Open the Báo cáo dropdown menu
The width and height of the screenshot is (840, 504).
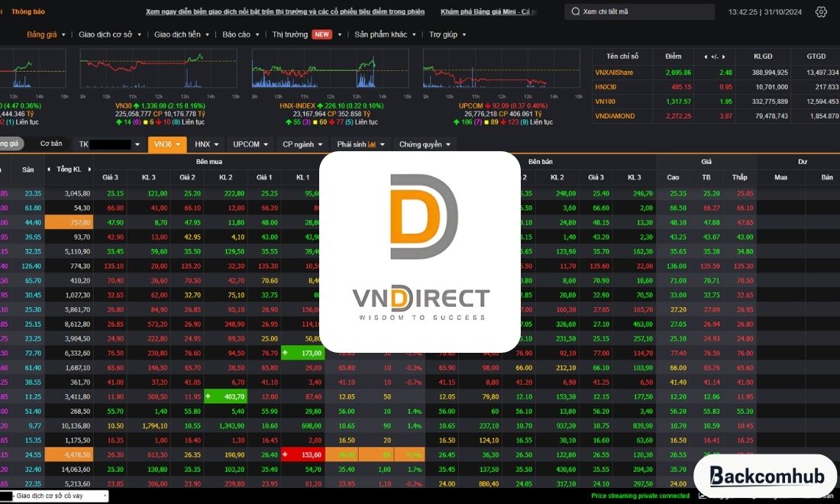(x=241, y=34)
